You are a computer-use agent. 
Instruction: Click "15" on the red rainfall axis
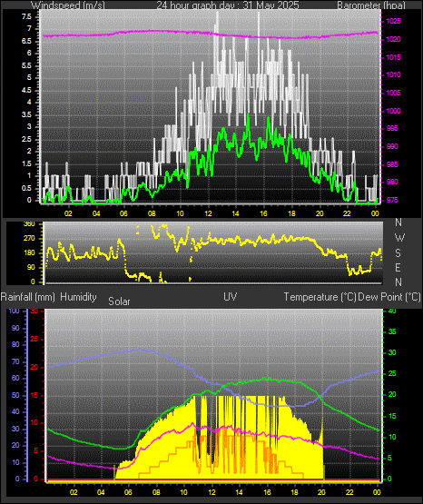tap(34, 396)
